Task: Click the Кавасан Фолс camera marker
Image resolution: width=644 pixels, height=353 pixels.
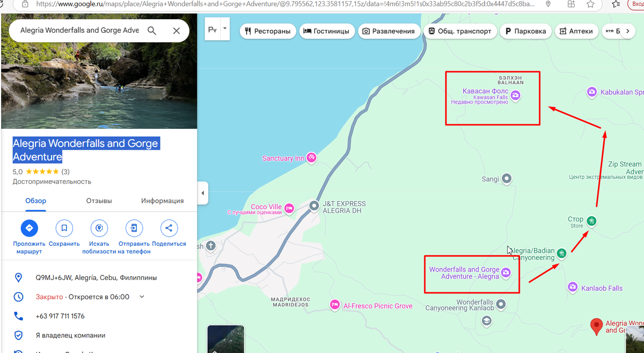Action: click(x=515, y=95)
